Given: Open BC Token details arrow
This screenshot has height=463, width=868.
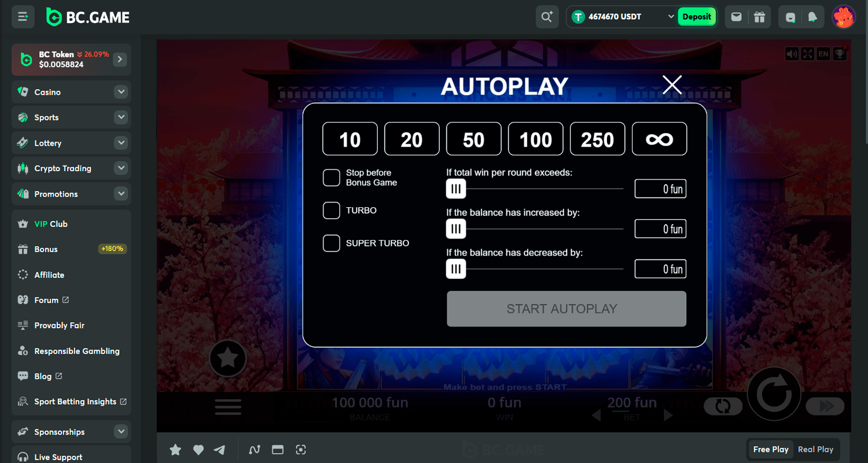Looking at the screenshot, I should [x=120, y=59].
